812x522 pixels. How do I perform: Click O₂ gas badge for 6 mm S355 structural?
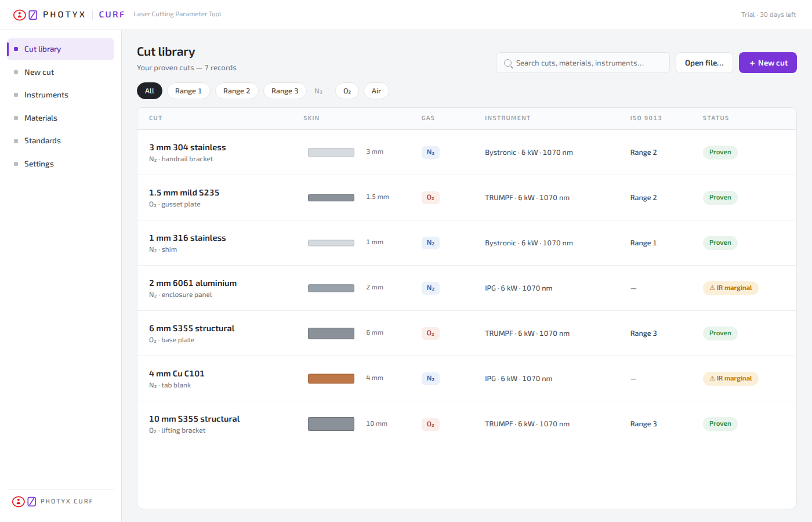(430, 333)
